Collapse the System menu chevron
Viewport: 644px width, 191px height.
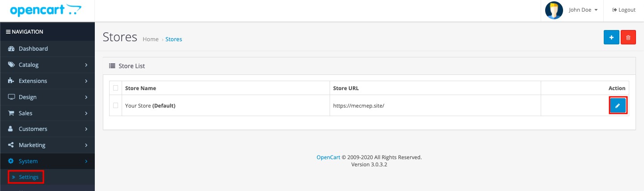pyautogui.click(x=86, y=161)
